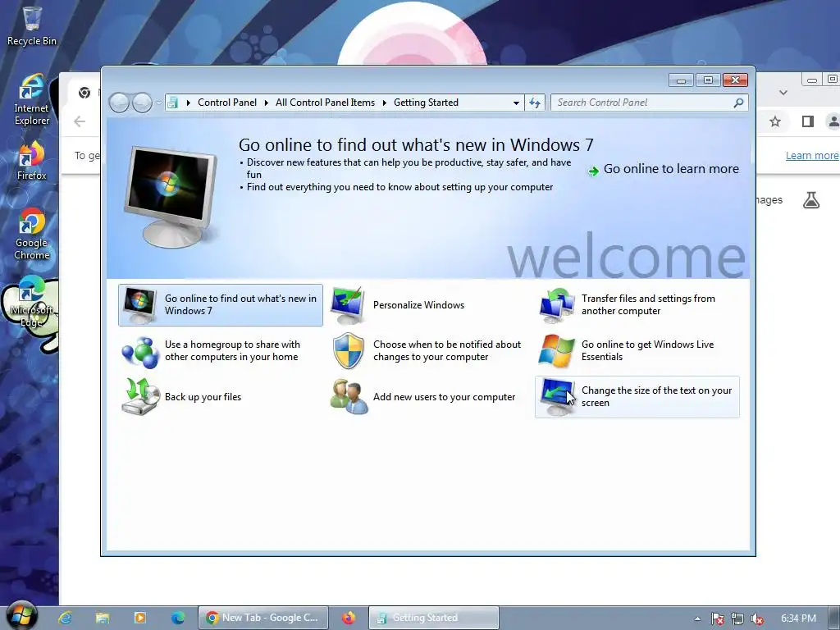Viewport: 840px width, 630px height.
Task: Click the taskbar clock showing 6:34 PM
Action: click(x=798, y=619)
